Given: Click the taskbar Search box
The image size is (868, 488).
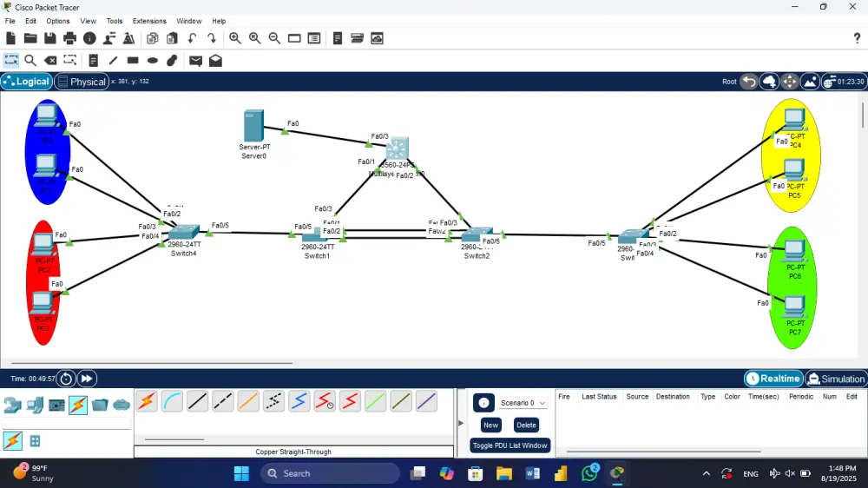Looking at the screenshot, I should (x=330, y=473).
